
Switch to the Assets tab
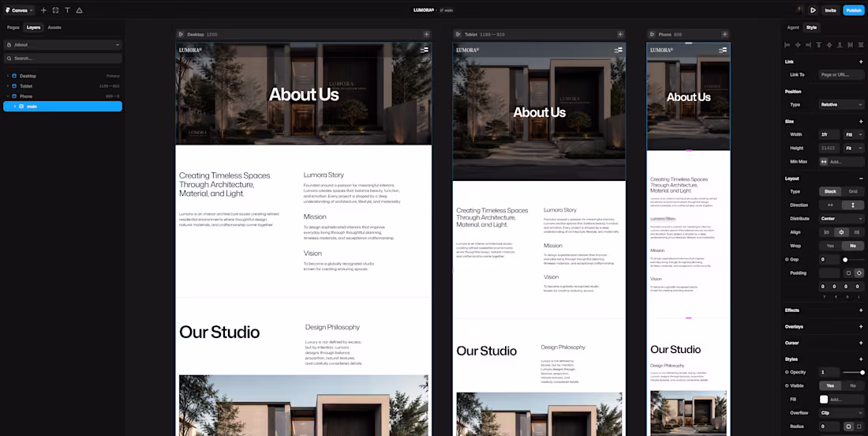point(54,27)
